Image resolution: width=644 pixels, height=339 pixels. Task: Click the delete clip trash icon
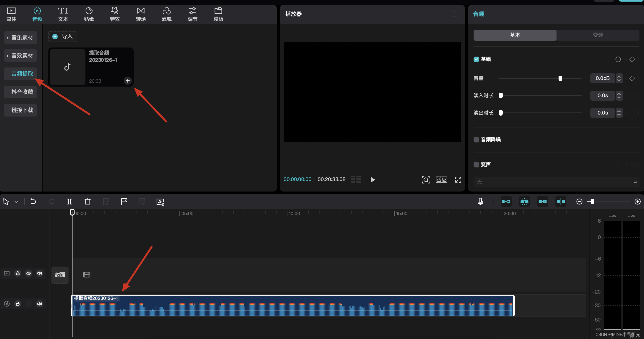[x=87, y=202]
